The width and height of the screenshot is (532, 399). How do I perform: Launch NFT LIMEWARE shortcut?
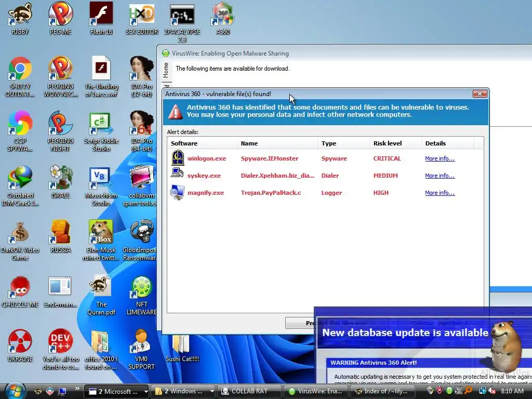coord(141,295)
